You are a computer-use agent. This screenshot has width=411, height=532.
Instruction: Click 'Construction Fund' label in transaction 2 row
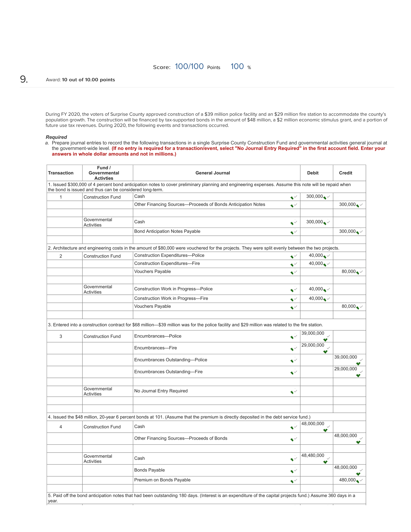102,256
